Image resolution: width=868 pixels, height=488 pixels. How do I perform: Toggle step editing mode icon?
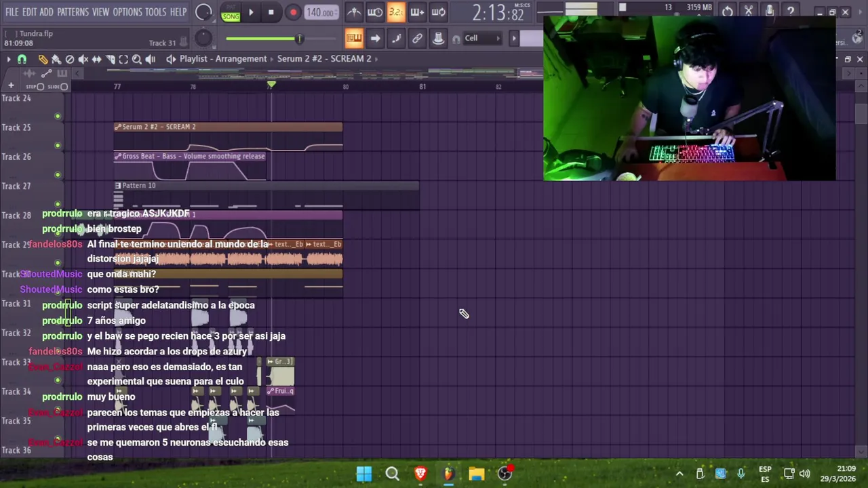coord(396,39)
